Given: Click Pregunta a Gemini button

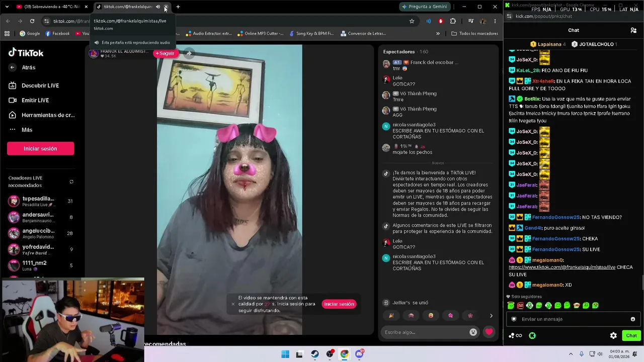Looking at the screenshot, I should tap(424, 7).
